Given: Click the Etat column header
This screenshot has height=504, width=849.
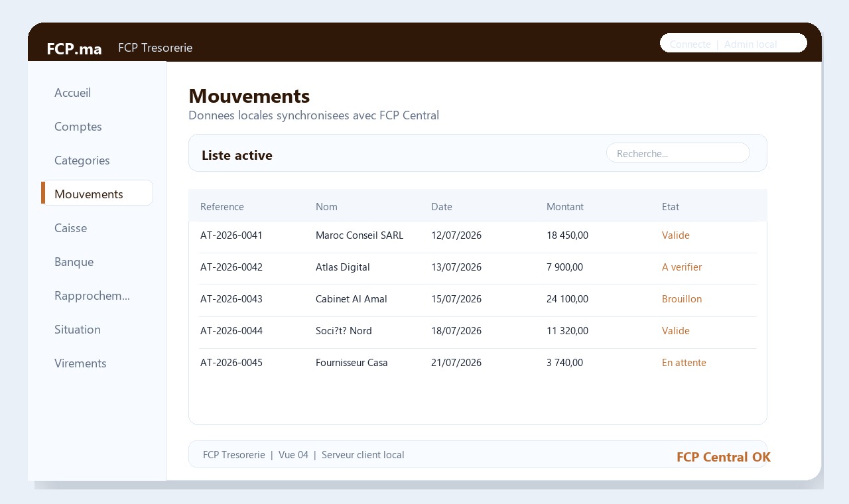Looking at the screenshot, I should click(x=671, y=207).
